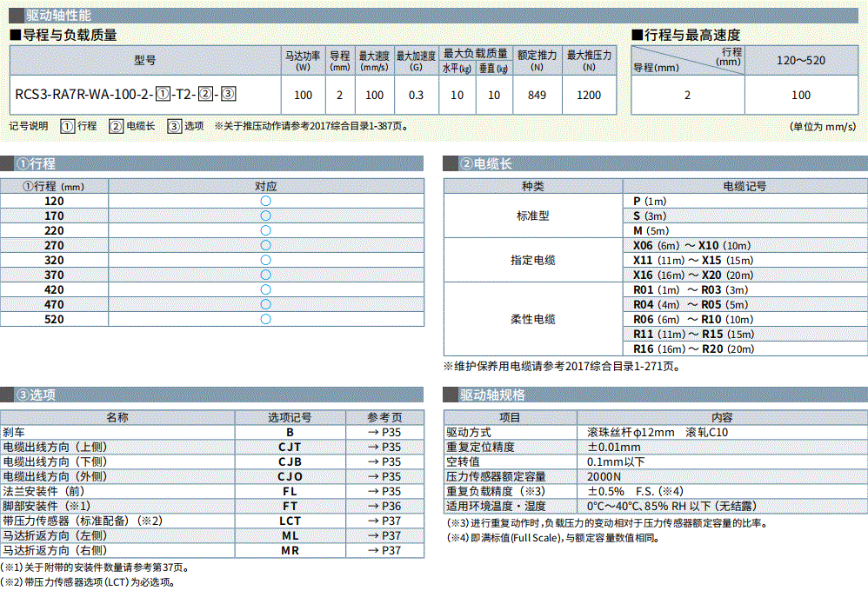Select the 420 stroke row label

(x=54, y=289)
